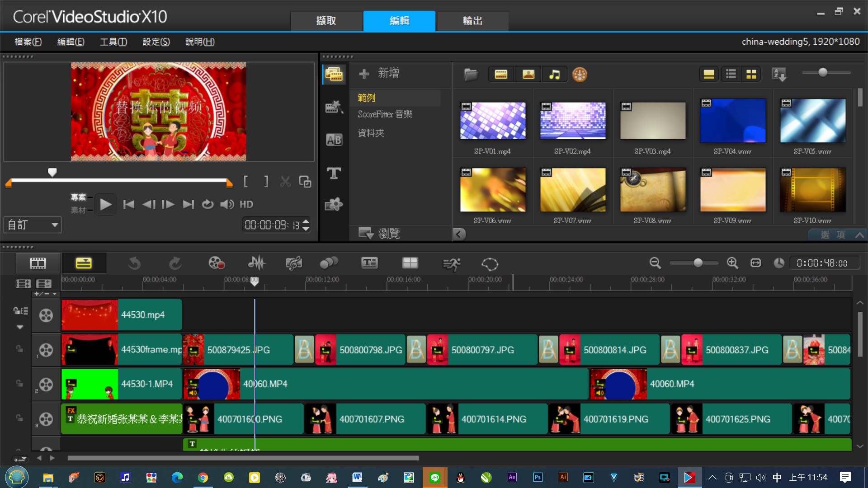Step to previous frame
868x488 pixels.
(149, 205)
